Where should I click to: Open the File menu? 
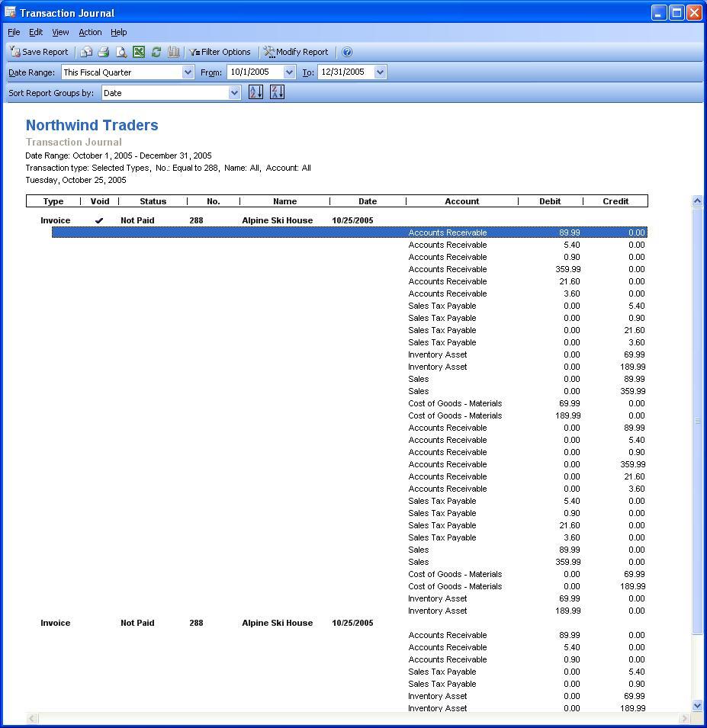[x=14, y=32]
